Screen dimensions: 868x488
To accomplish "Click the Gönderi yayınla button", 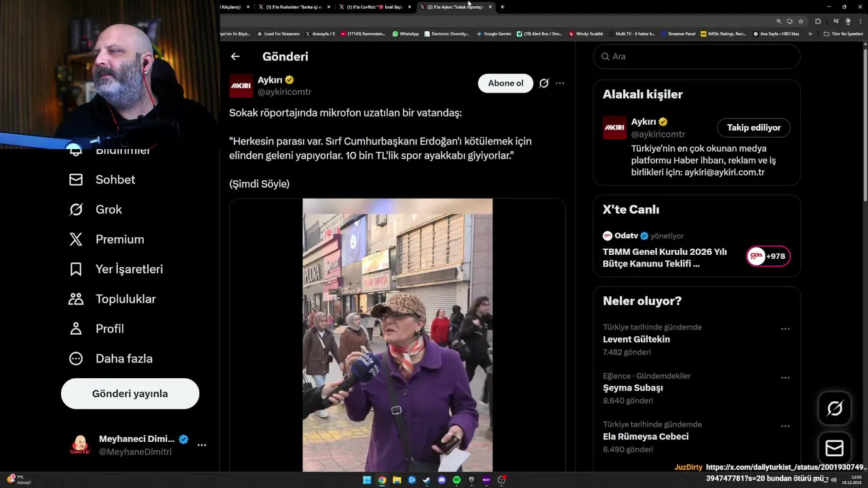I will (x=130, y=394).
